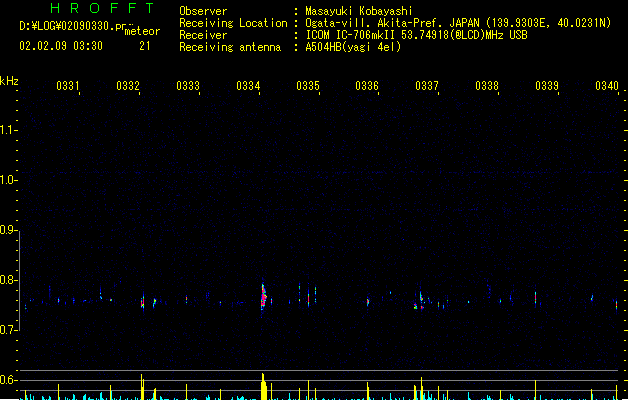629x400 pixels.
Task: Click the 0.7 kHz axis label
Action: pos(7,329)
